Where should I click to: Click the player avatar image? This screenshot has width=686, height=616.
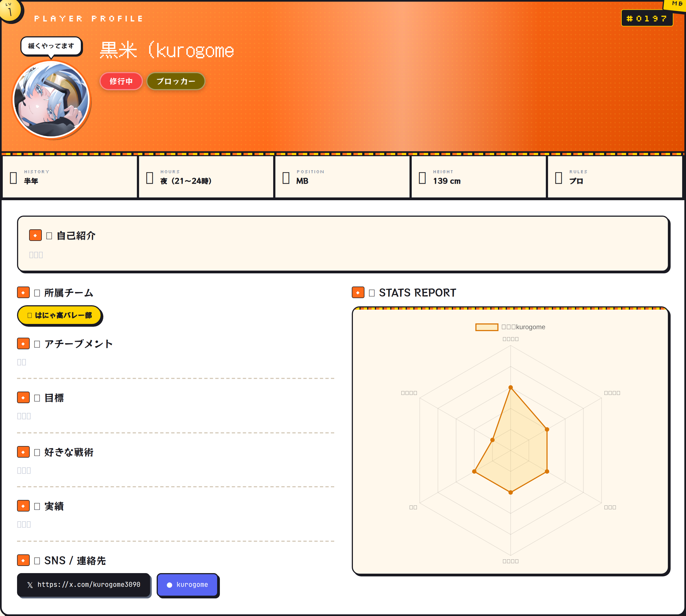coord(51,99)
